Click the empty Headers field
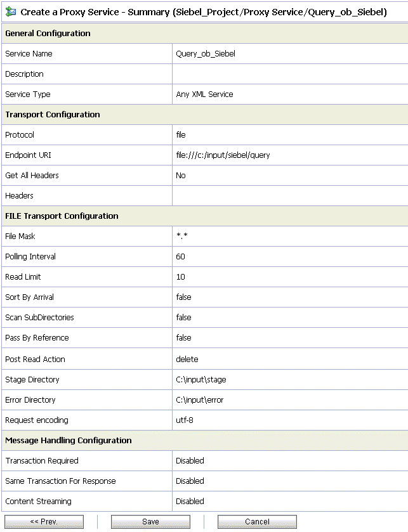The height and width of the screenshot is (532, 408). click(x=254, y=195)
